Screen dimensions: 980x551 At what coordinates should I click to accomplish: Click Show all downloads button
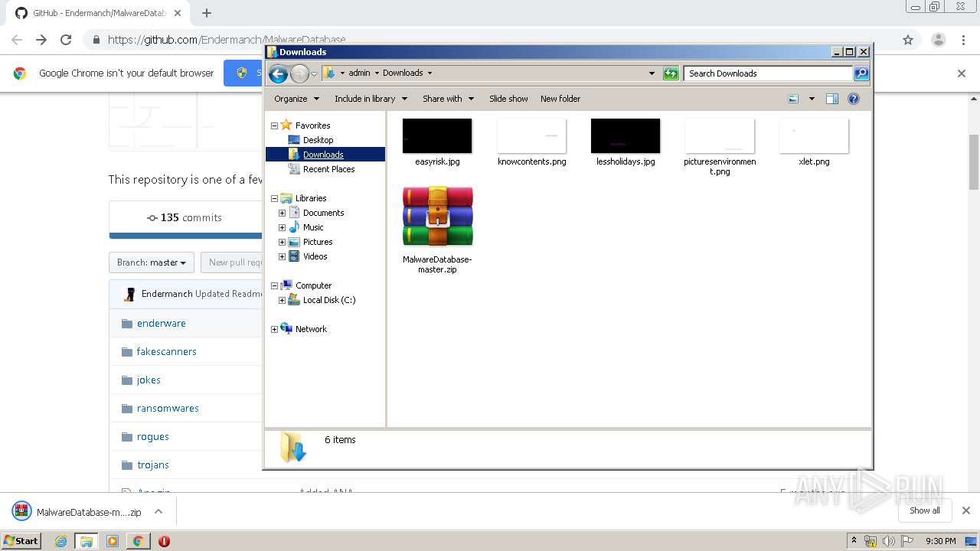coord(925,510)
